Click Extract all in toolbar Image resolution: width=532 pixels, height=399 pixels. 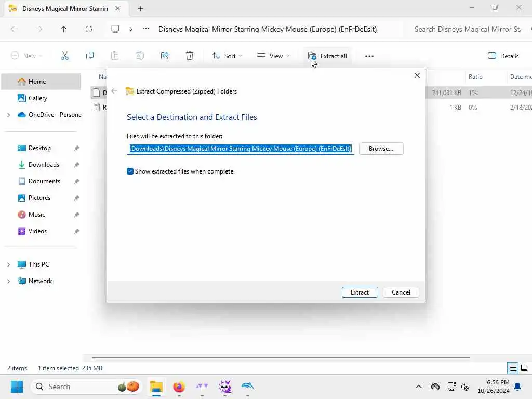[327, 56]
